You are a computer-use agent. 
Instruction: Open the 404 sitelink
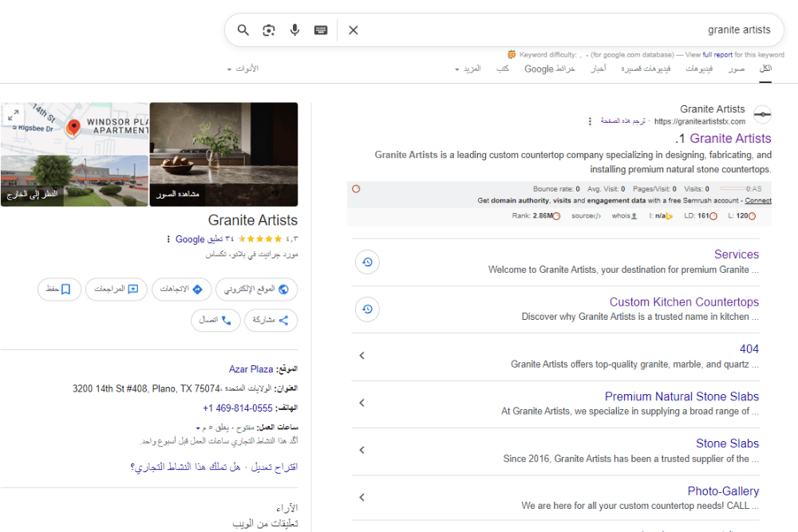coord(749,349)
